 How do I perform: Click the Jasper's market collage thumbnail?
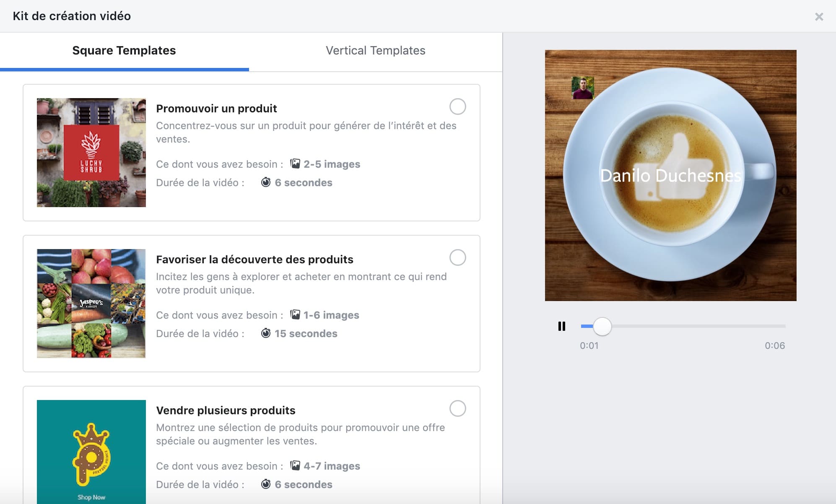pyautogui.click(x=91, y=304)
